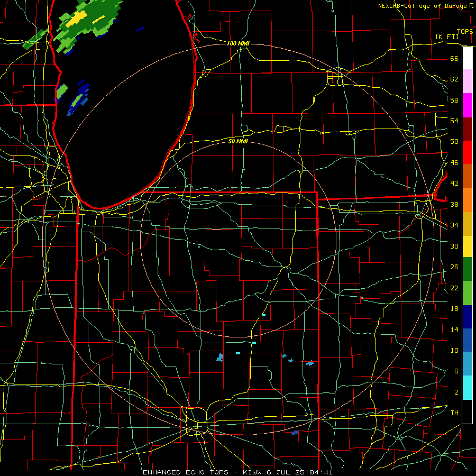Pick the bright red legend swatch
476x476 pixels.
(x=467, y=152)
